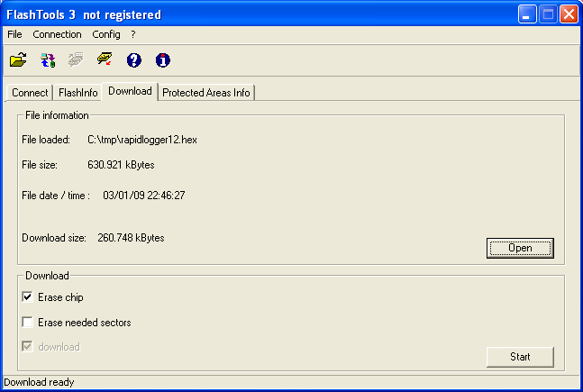The width and height of the screenshot is (583, 392).
Task: Open the ? help menu
Action: (133, 34)
